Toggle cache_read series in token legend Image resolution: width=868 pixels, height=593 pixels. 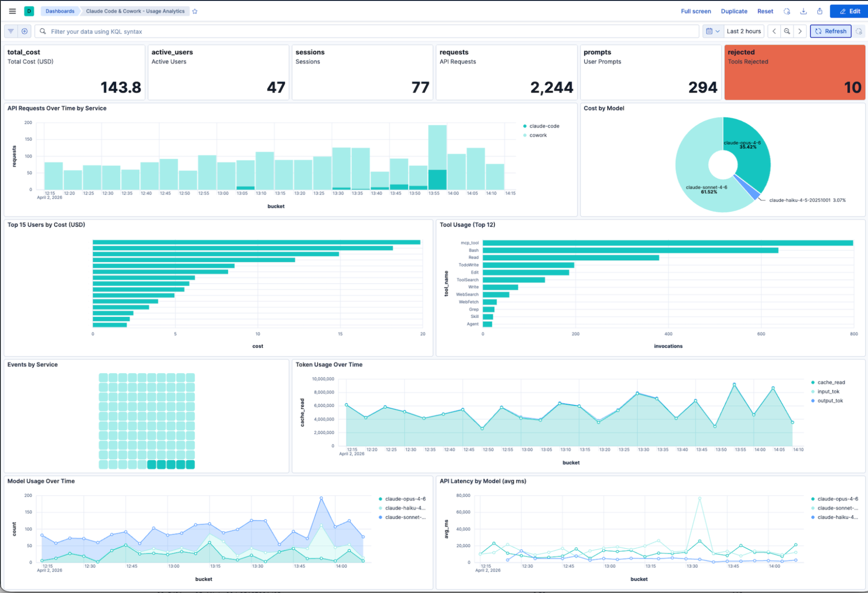click(x=828, y=382)
